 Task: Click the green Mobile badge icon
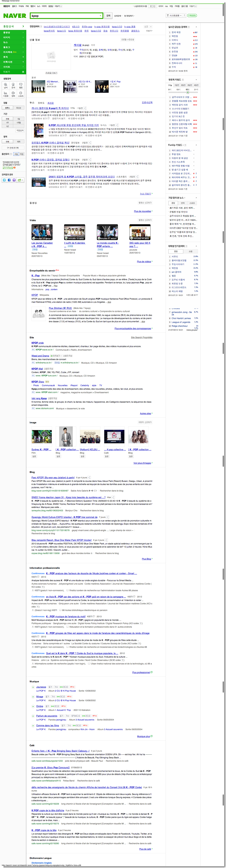coord(192,15)
